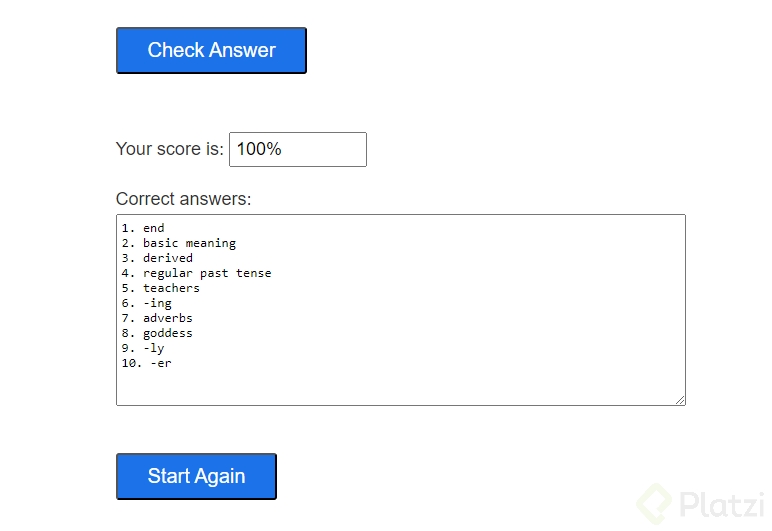
Task: Place cursor on "adverbs" line
Action: click(168, 318)
